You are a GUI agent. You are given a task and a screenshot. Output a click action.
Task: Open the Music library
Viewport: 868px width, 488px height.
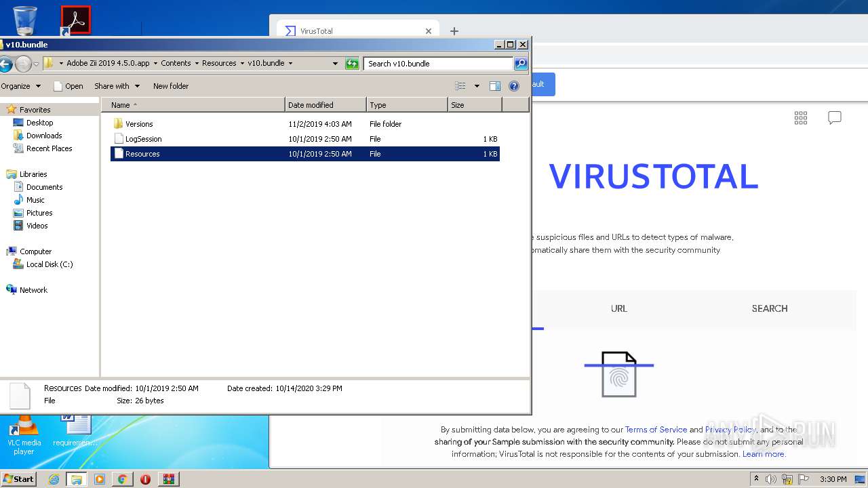(35, 200)
